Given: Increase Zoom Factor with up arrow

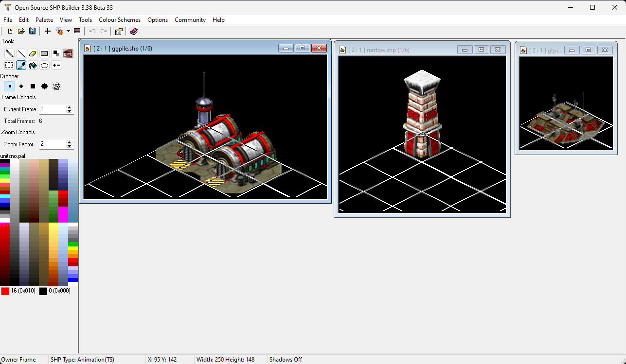Looking at the screenshot, I should click(69, 142).
